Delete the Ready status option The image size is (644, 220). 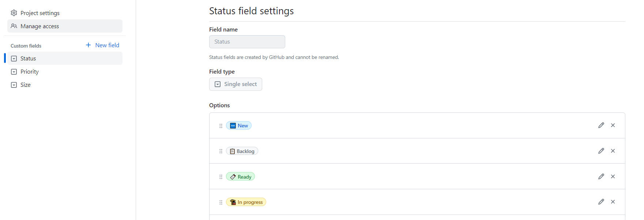[613, 176]
